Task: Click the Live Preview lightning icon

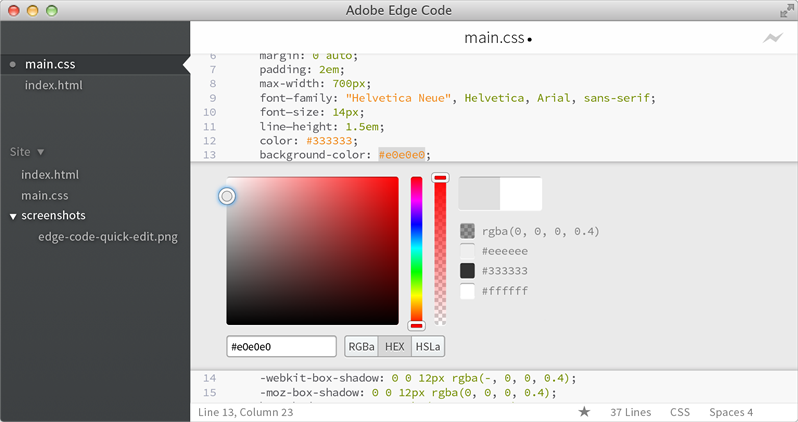Action: (772, 38)
